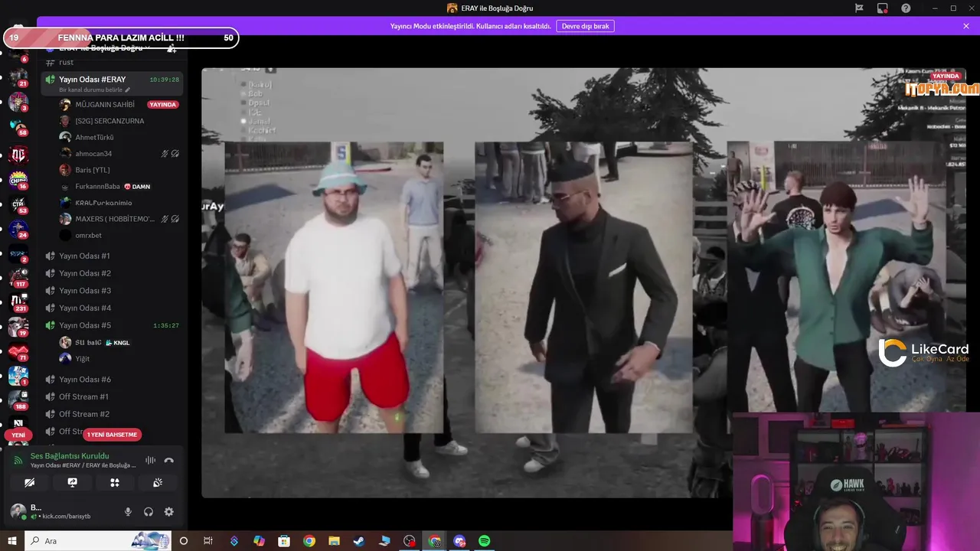Open server icon with 24 badge
Viewport: 980px width, 551px height.
point(18,229)
